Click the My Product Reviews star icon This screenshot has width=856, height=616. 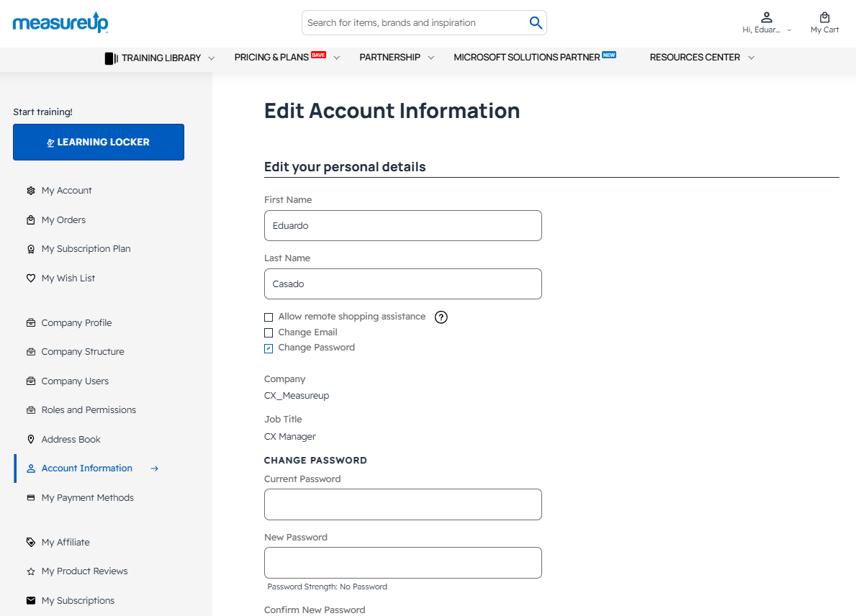pyautogui.click(x=31, y=571)
